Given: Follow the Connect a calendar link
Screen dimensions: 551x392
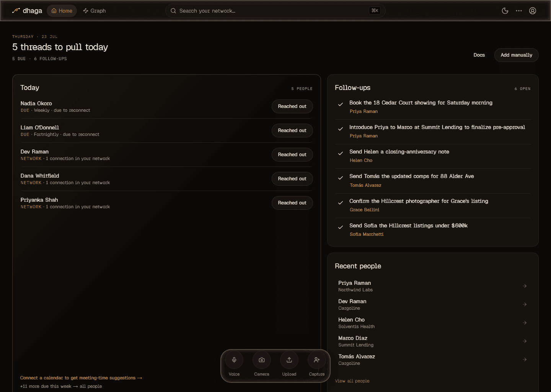Looking at the screenshot, I should [81, 378].
